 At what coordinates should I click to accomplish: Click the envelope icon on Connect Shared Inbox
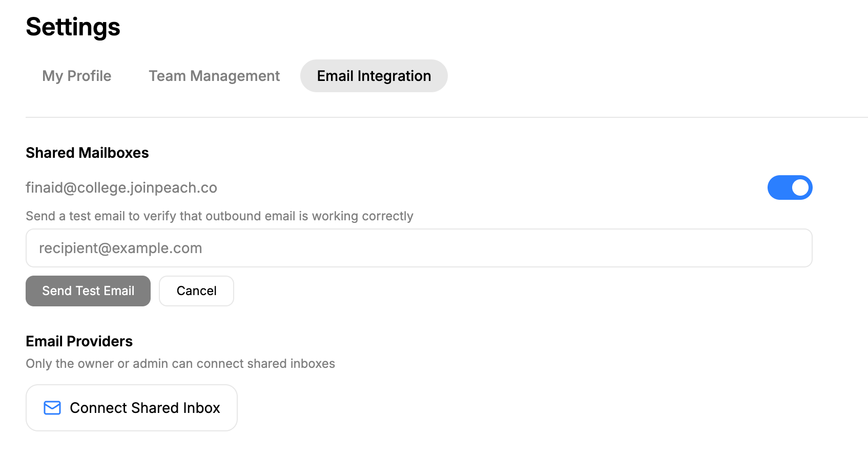point(52,408)
